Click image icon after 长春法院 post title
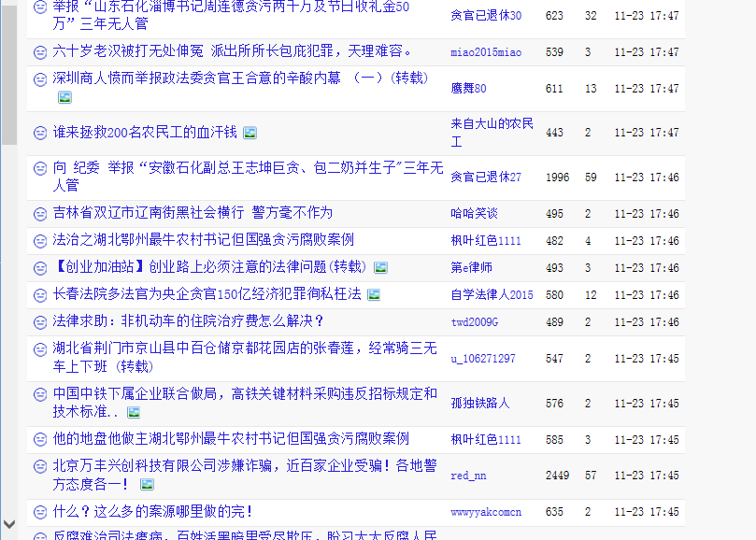Viewport: 756px width, 540px height. [x=374, y=294]
